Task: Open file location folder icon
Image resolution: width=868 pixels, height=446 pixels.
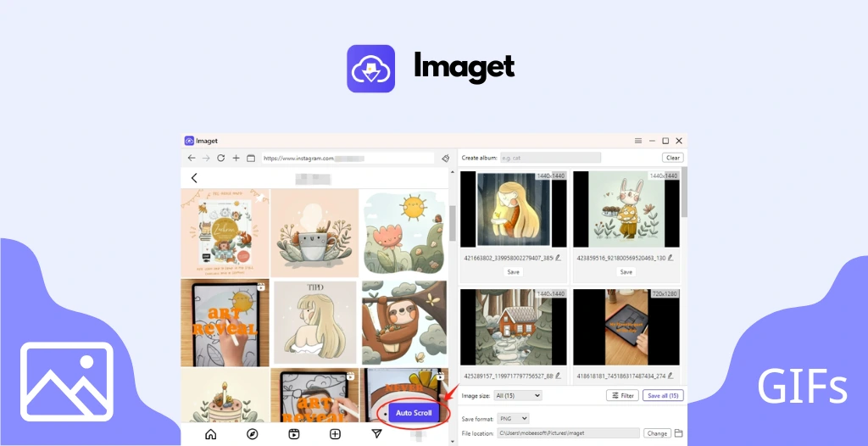Action: pyautogui.click(x=679, y=433)
